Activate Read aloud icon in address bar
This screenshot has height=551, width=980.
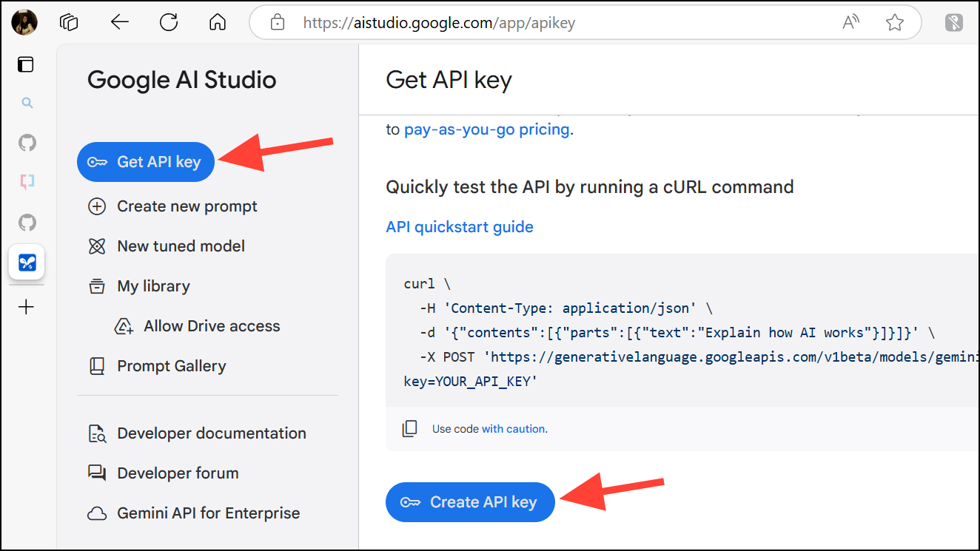pos(850,22)
